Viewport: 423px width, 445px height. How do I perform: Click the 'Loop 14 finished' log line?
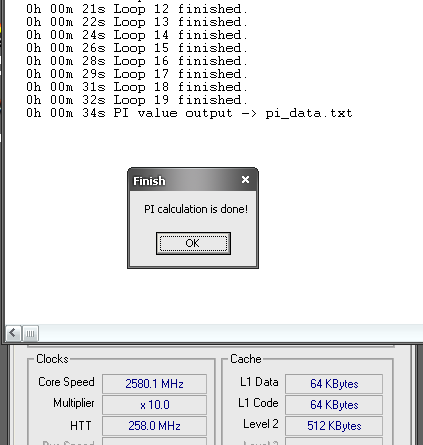(137, 35)
